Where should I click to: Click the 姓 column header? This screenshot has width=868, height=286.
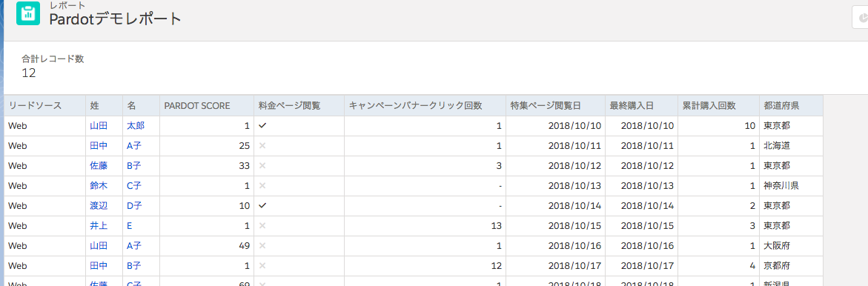104,105
